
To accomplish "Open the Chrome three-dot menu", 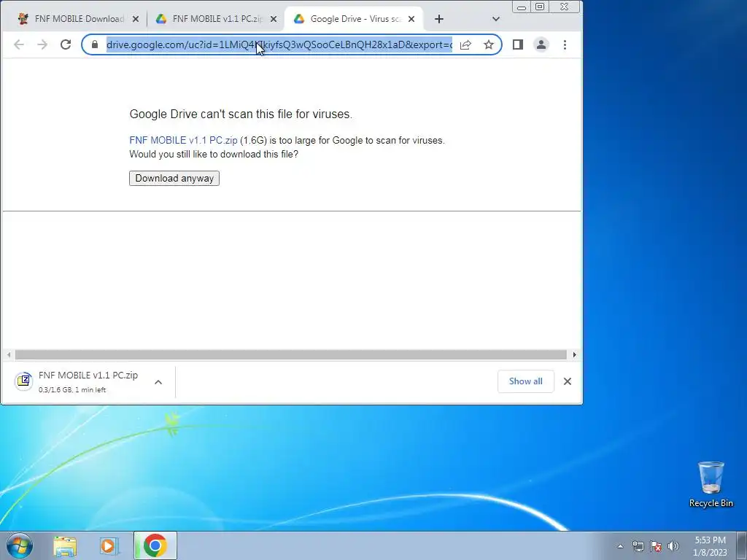I will point(565,44).
